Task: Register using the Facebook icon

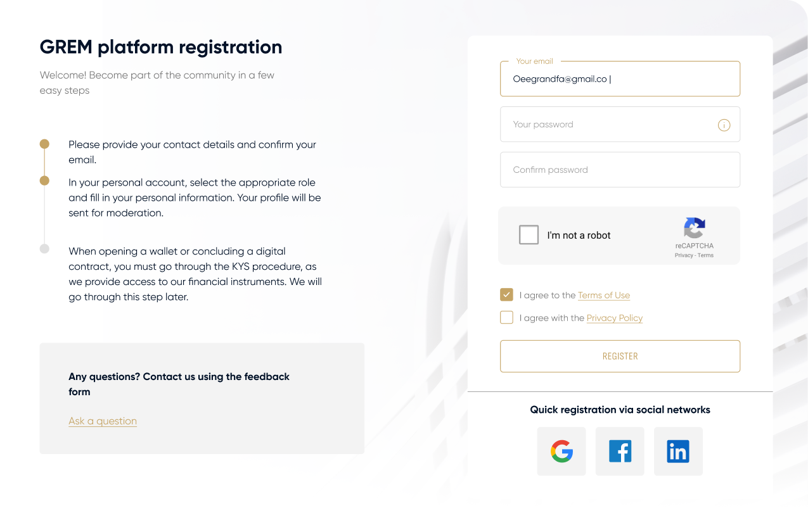Action: [620, 451]
